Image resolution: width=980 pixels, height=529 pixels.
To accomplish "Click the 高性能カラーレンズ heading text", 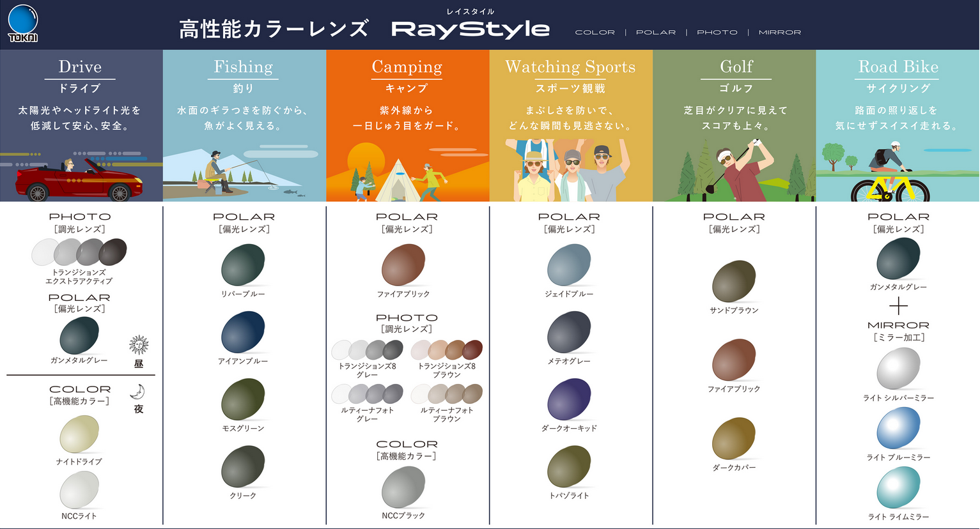I will click(x=274, y=29).
